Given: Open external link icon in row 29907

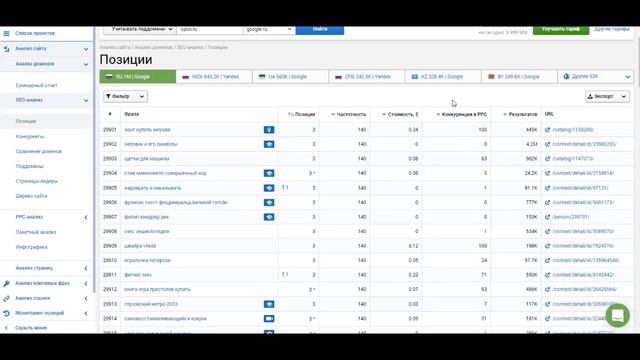Looking at the screenshot, I should (x=547, y=217).
